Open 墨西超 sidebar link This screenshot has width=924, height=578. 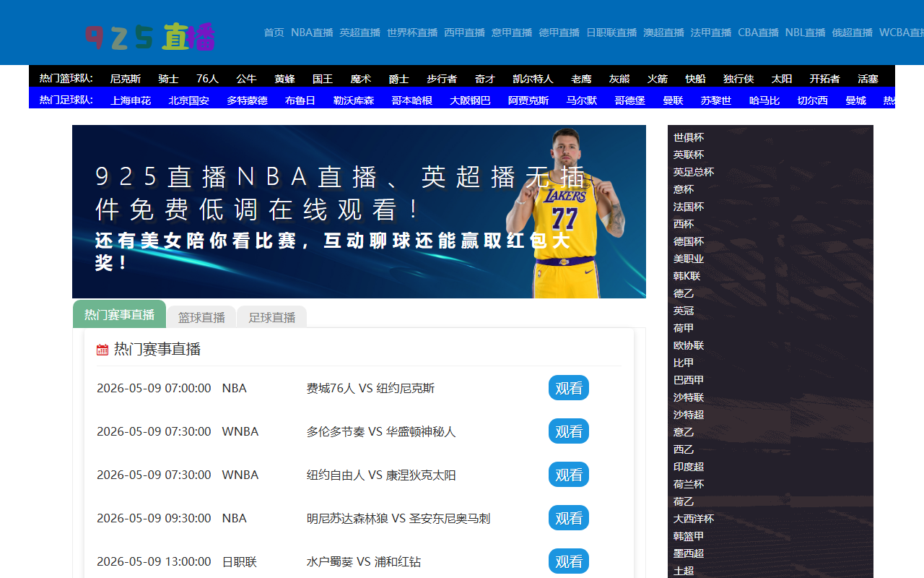[689, 553]
